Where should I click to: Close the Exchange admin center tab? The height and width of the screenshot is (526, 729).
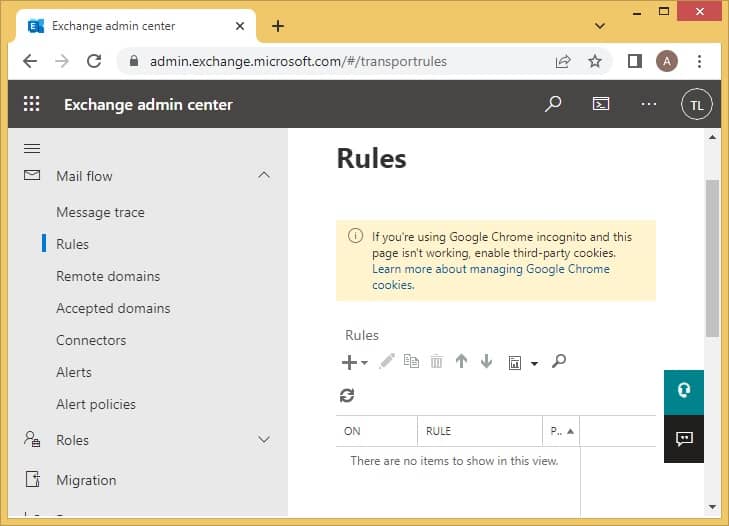pyautogui.click(x=240, y=26)
